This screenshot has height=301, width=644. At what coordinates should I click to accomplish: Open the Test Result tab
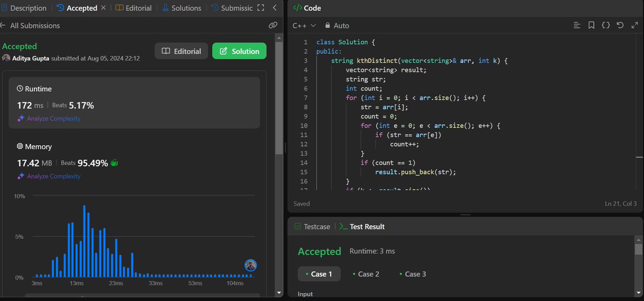[362, 226]
